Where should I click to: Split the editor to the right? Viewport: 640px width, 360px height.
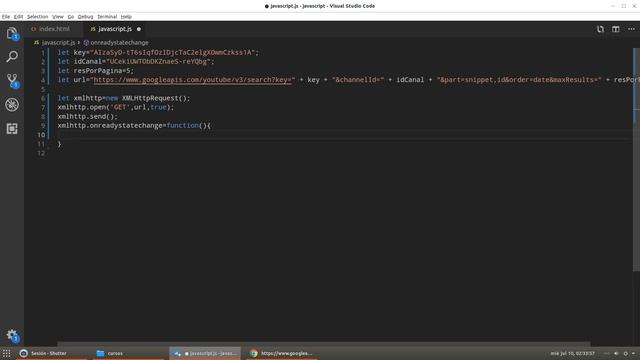[616, 29]
